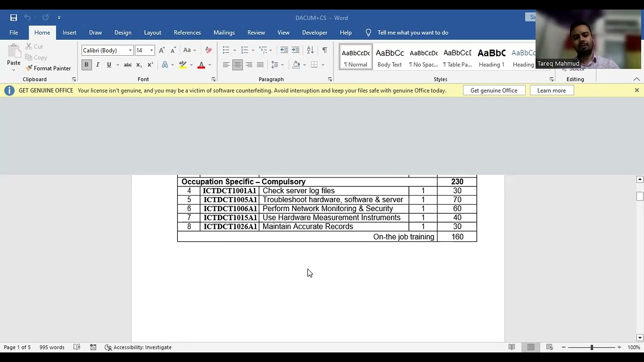The image size is (644, 362).
Task: Switch to the Review tab
Action: [256, 33]
